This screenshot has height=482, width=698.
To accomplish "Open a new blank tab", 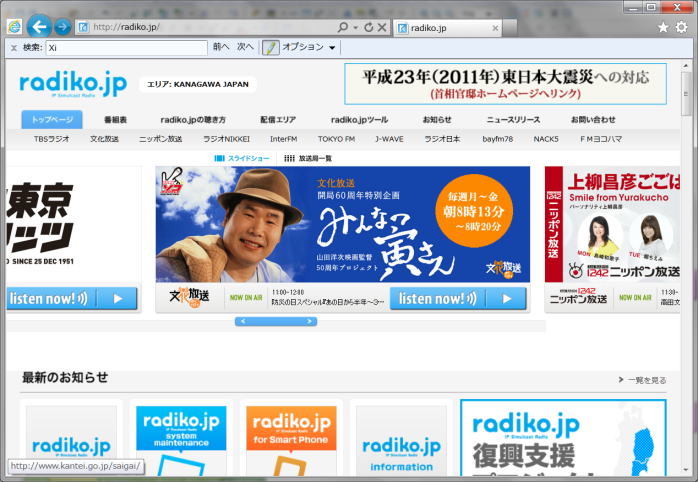I will (510, 28).
